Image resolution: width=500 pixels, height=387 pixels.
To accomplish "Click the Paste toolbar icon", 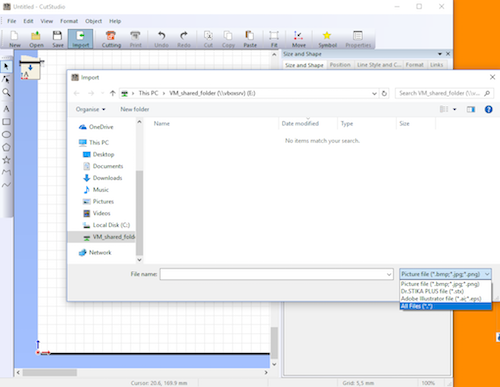I will click(250, 39).
